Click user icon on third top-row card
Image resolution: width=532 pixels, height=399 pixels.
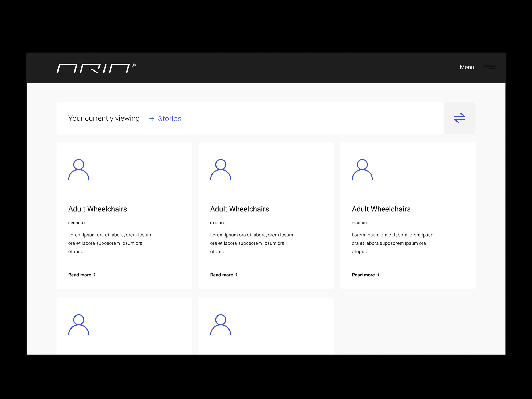click(x=362, y=169)
